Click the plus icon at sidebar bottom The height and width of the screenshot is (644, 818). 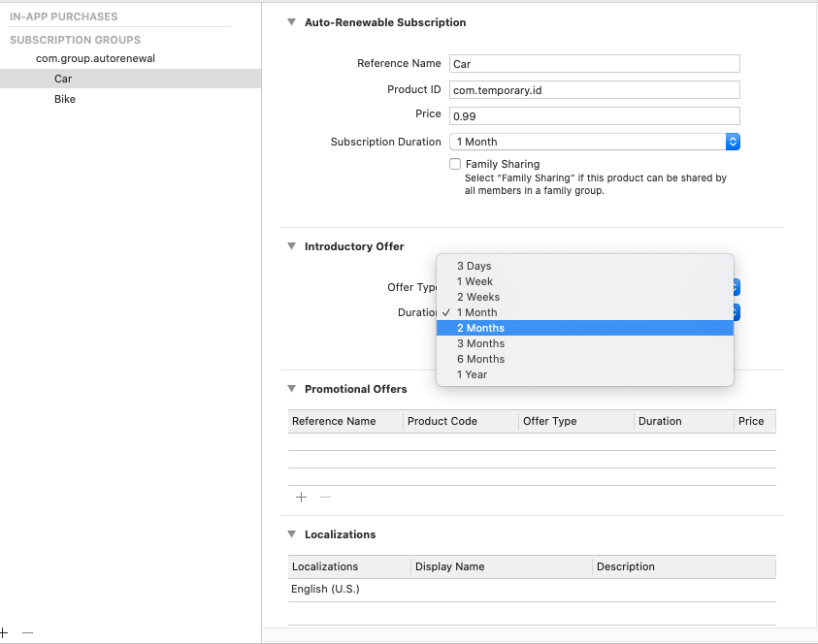tap(4, 632)
